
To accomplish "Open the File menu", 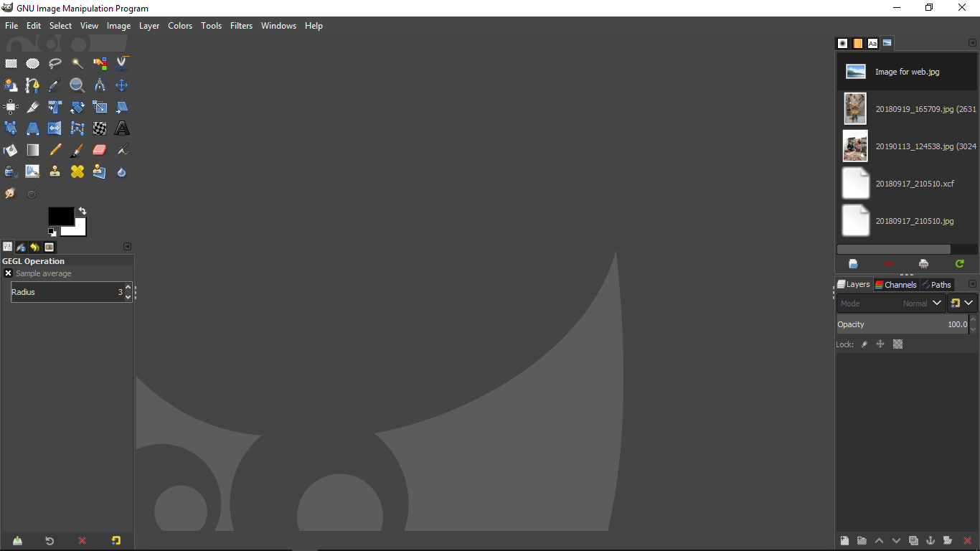I will pos(11,26).
